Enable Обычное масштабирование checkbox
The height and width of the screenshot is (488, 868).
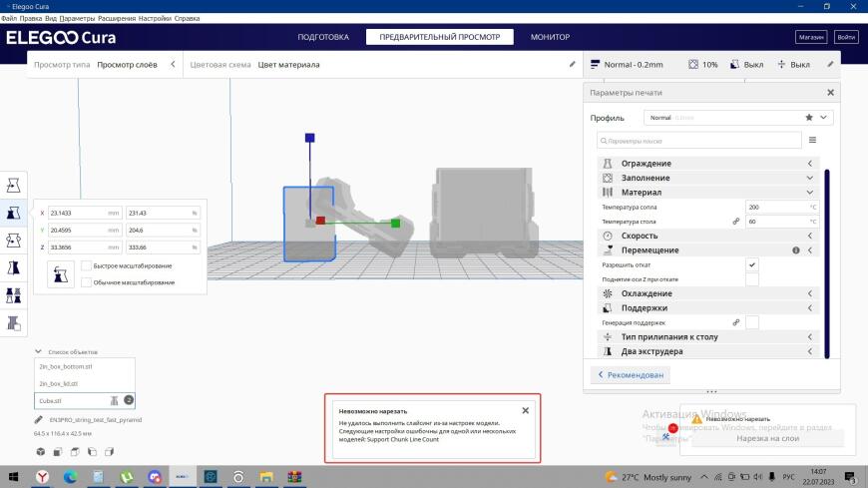pyautogui.click(x=87, y=282)
